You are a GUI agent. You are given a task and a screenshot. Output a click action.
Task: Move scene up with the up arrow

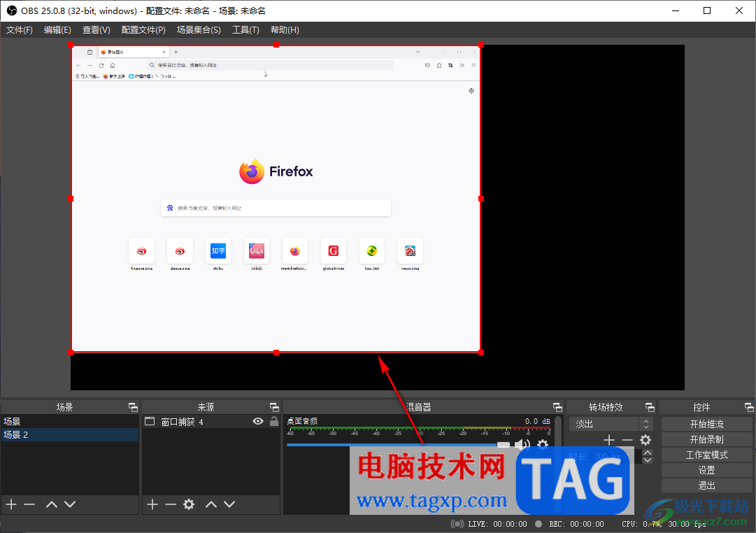click(52, 504)
